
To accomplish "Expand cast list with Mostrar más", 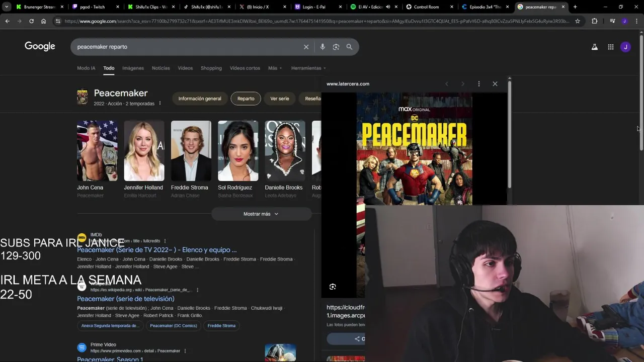I will click(x=261, y=214).
